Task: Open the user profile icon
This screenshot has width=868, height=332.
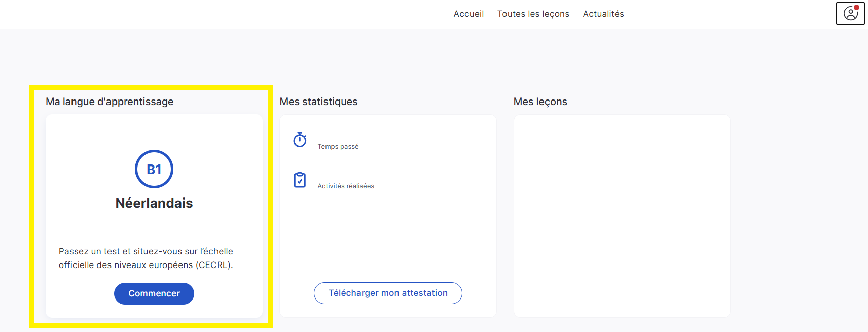Action: click(x=850, y=14)
